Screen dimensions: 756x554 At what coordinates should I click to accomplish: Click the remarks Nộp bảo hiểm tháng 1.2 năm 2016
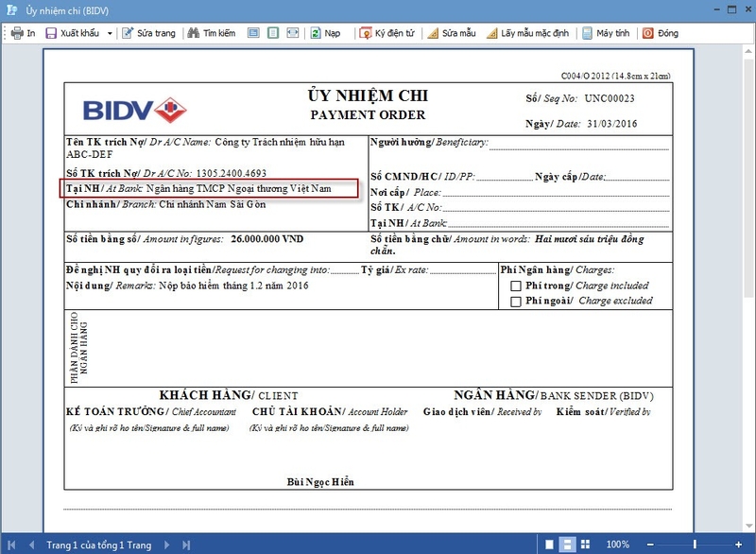coord(233,286)
